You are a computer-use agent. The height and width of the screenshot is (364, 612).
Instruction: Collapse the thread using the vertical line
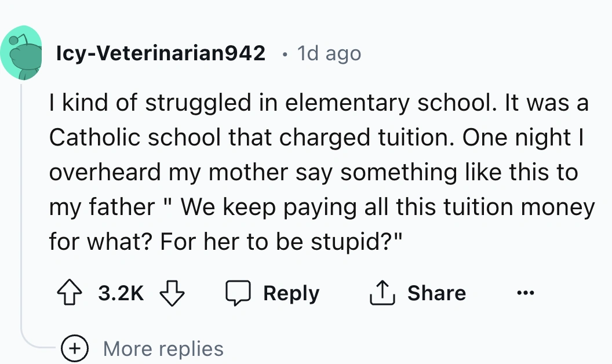[x=21, y=203]
